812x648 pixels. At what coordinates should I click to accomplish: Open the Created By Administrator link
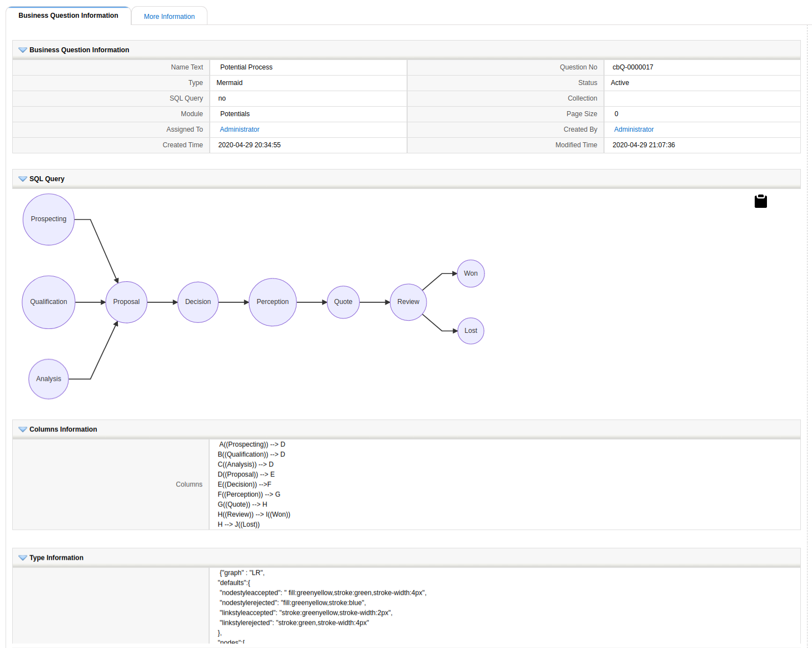633,129
